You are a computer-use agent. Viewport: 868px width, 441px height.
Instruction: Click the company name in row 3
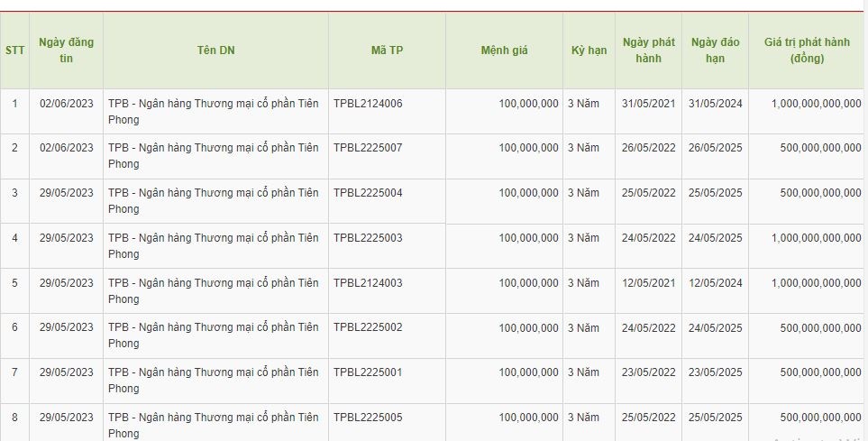pyautogui.click(x=214, y=200)
